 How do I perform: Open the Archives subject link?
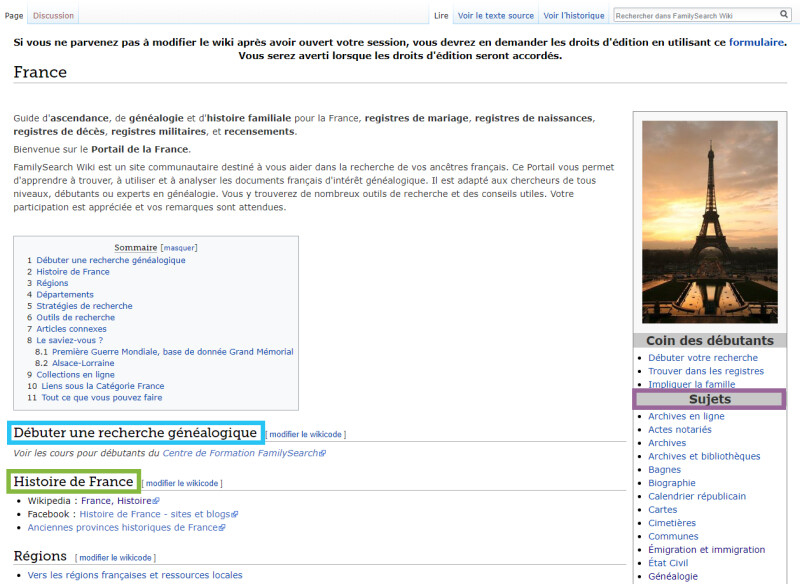tap(667, 443)
